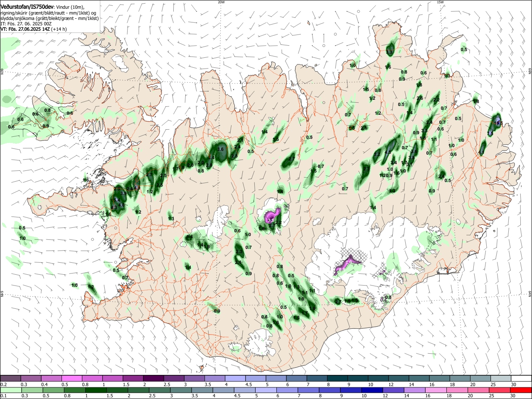Click the 16.5 precipitation value near the east coast

tap(498, 123)
